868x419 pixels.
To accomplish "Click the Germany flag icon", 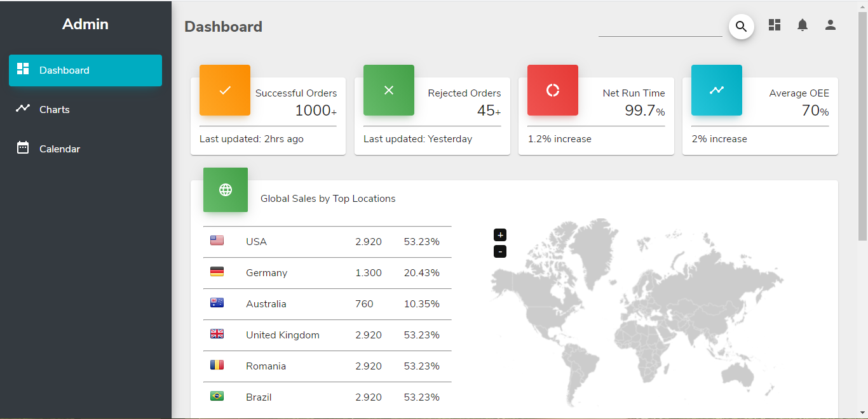I will click(x=217, y=272).
